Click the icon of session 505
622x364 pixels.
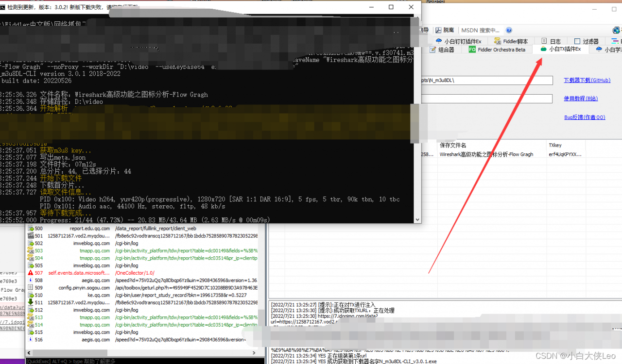click(30, 265)
